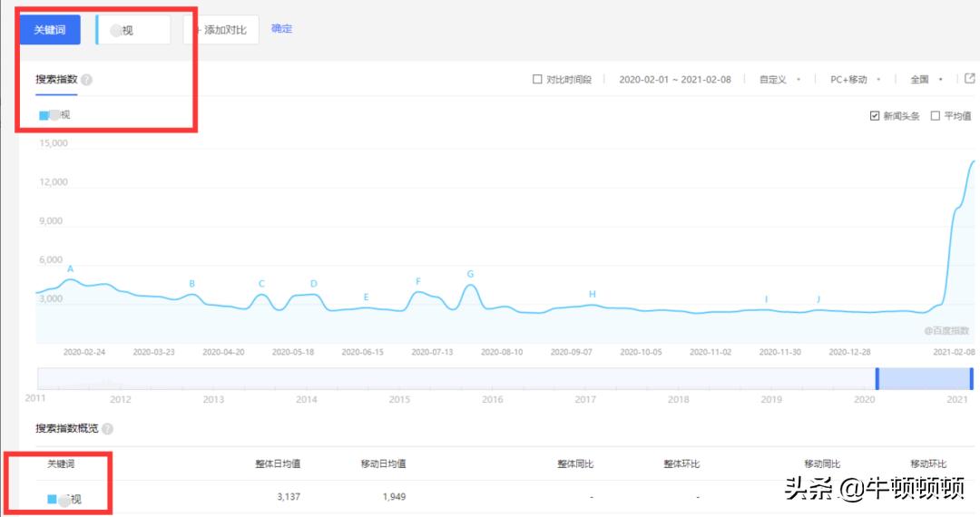This screenshot has height=517, width=980.
Task: Click the blue keyword swatch in the overview table row
Action: [53, 499]
